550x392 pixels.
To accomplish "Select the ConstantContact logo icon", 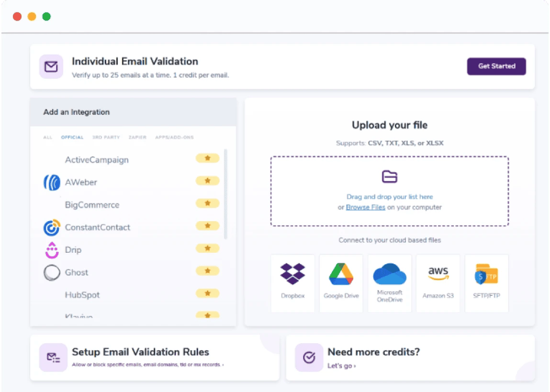I will coord(52,227).
